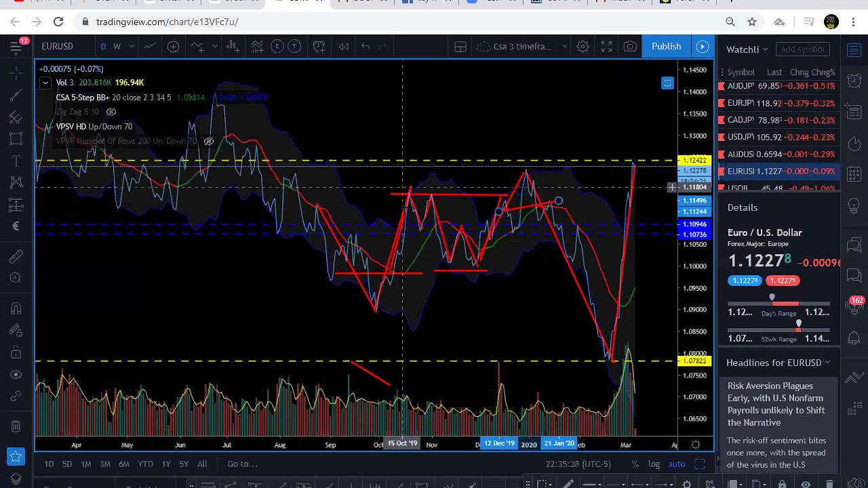Open the favorites star toolbar button
Viewport: 868px width, 488px height.
click(16, 457)
